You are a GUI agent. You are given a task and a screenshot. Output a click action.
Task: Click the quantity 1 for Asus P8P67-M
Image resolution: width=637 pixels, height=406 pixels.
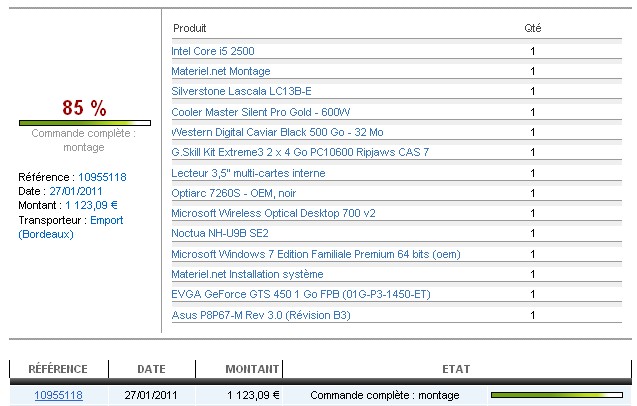tap(533, 315)
